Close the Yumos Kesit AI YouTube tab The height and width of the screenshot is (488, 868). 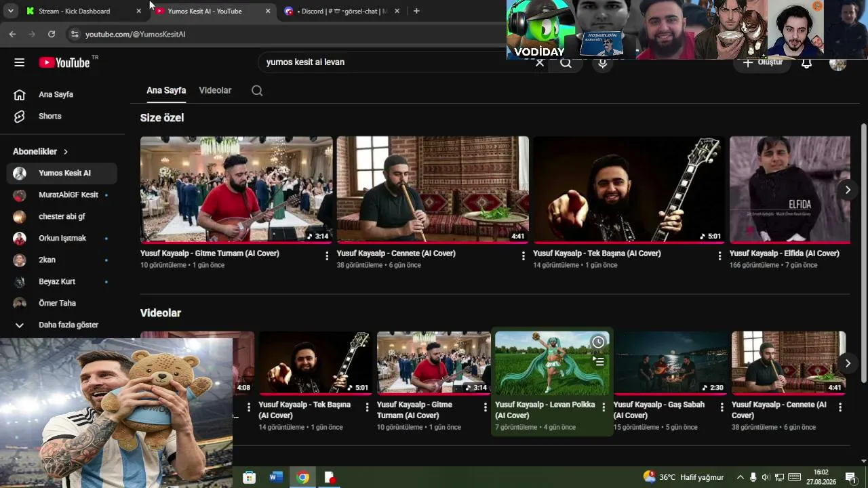coord(268,11)
